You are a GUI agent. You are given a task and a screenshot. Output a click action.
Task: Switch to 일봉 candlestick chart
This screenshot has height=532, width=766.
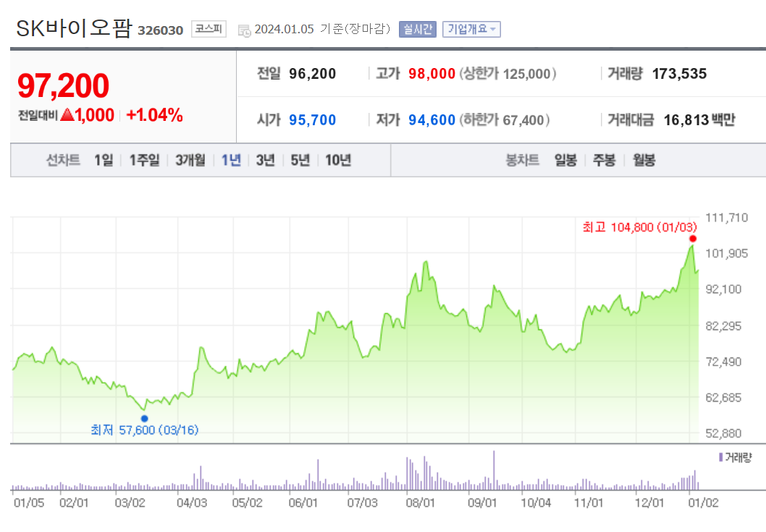pos(565,160)
